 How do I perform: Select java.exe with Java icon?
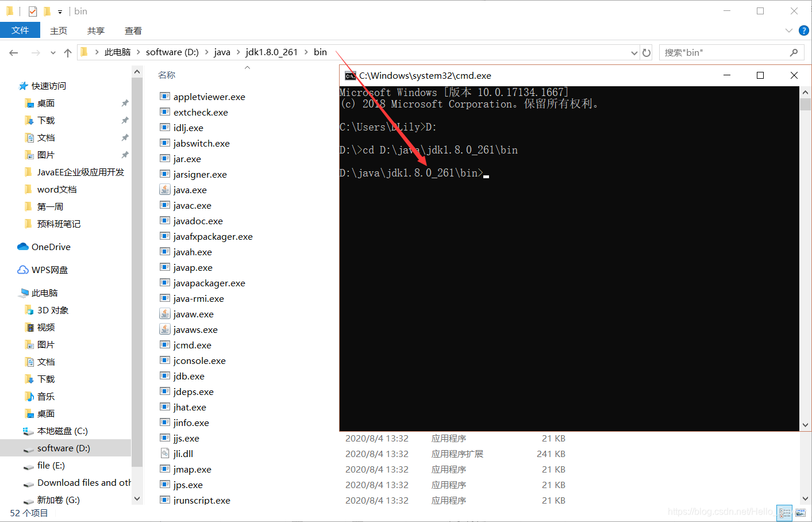190,190
